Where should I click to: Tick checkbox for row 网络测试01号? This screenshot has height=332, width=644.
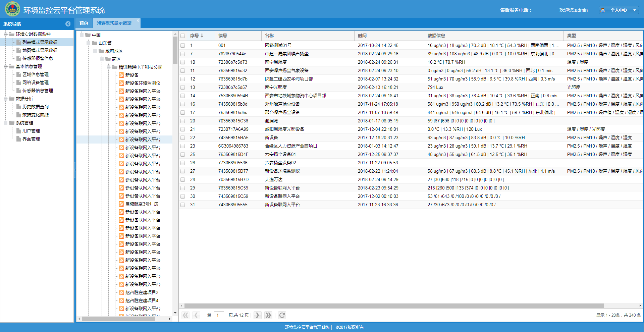(x=183, y=45)
